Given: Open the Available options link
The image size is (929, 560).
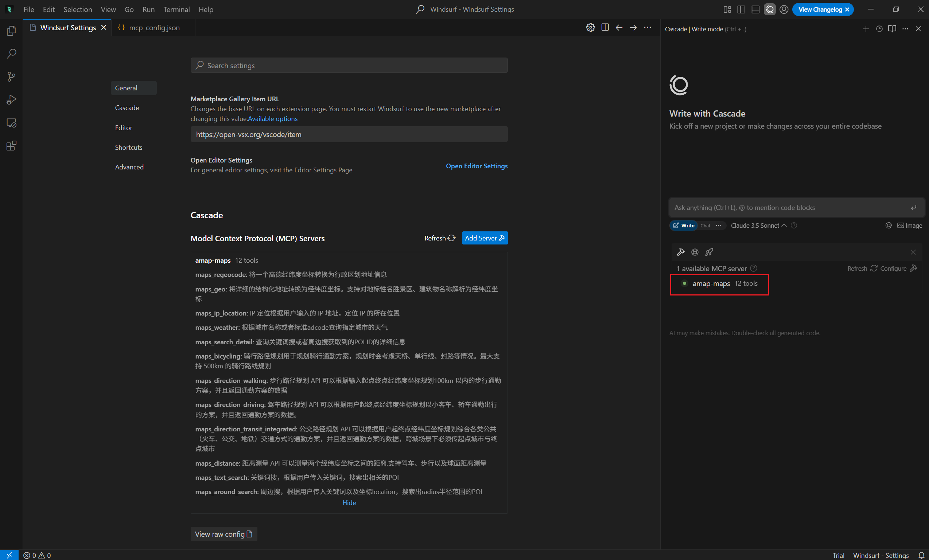Looking at the screenshot, I should pos(272,119).
